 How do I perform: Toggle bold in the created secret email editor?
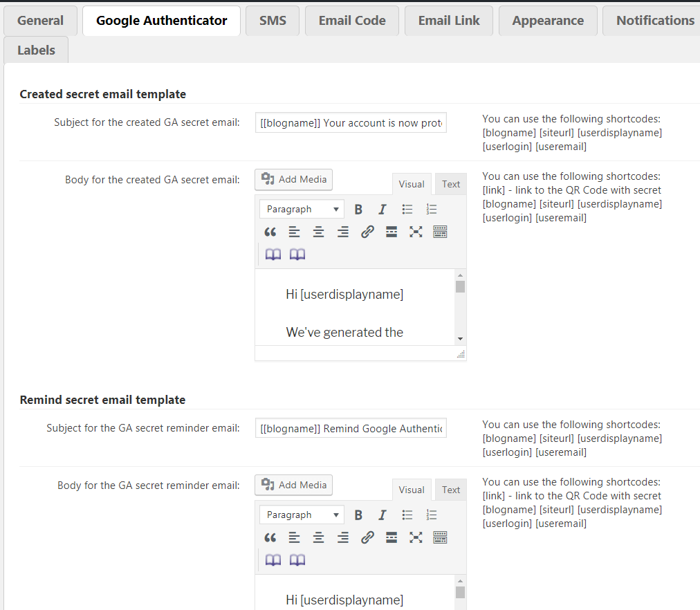click(x=358, y=209)
